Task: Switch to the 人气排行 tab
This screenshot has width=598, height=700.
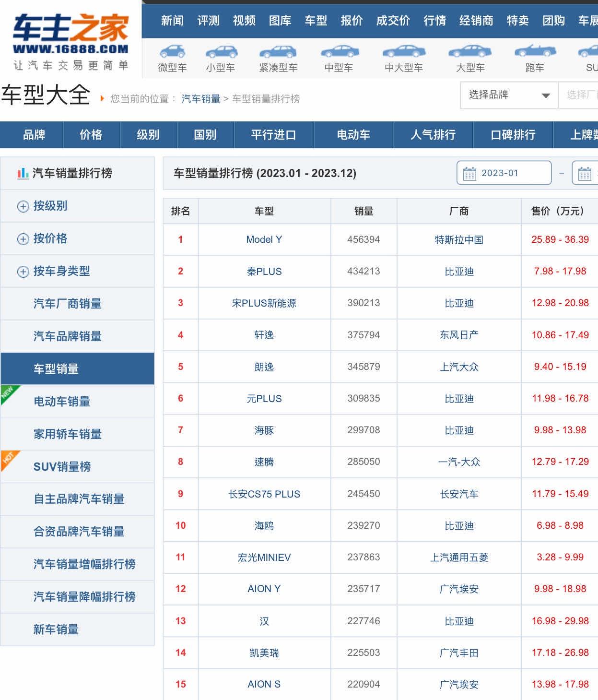Action: 433,135
